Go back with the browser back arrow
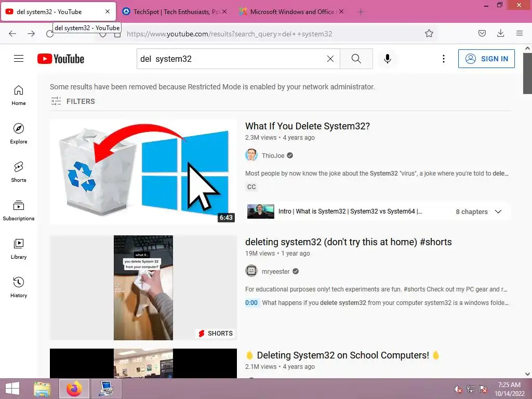Screen dimensions: 532x399 pyautogui.click(x=12, y=34)
